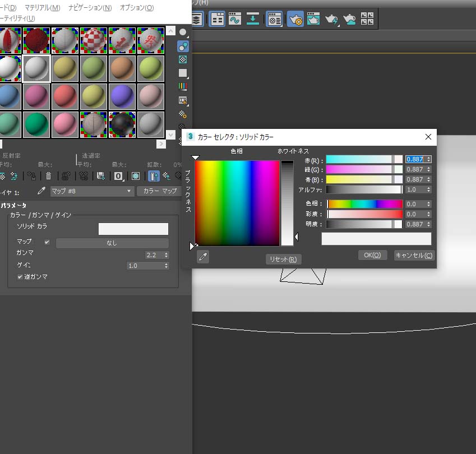Viewport: 476px width, 454px height.
Task: Click the Curve Editor toolbar icon
Action: pyautogui.click(x=234, y=20)
